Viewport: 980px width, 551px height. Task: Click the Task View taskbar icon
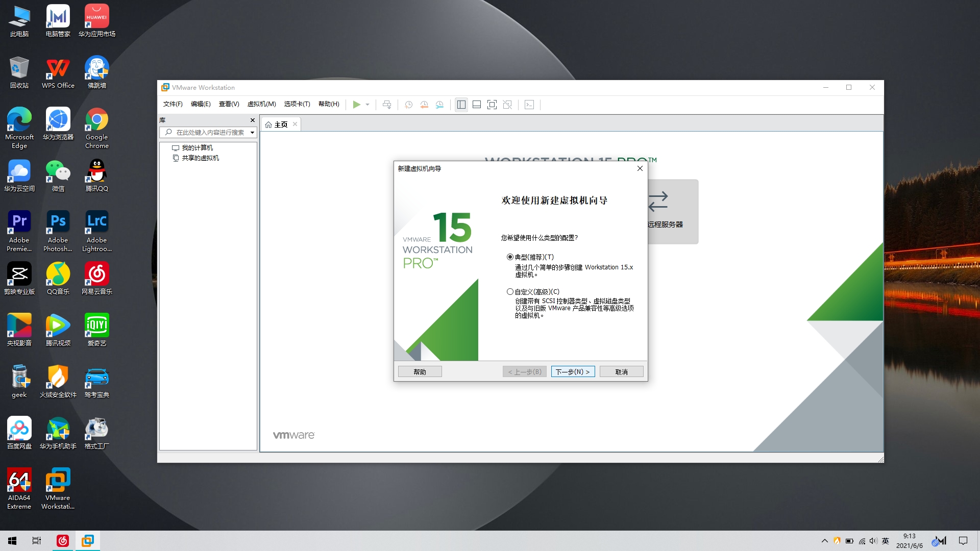pos(37,541)
